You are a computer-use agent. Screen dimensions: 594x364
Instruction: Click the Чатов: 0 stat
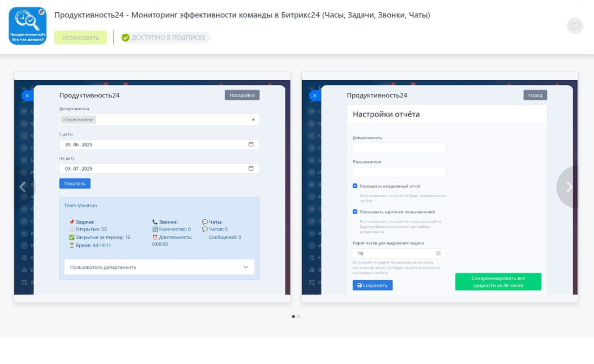215,229
